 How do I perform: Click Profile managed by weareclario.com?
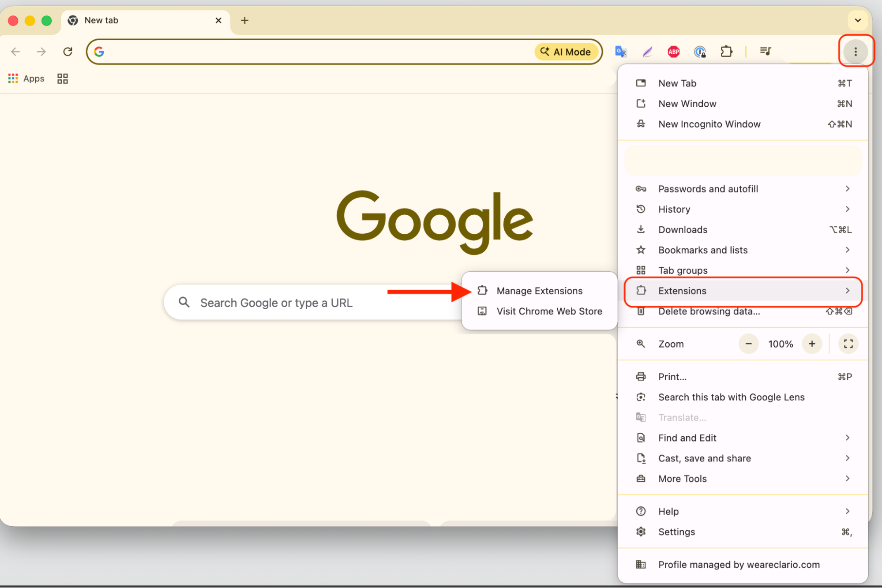(x=743, y=565)
